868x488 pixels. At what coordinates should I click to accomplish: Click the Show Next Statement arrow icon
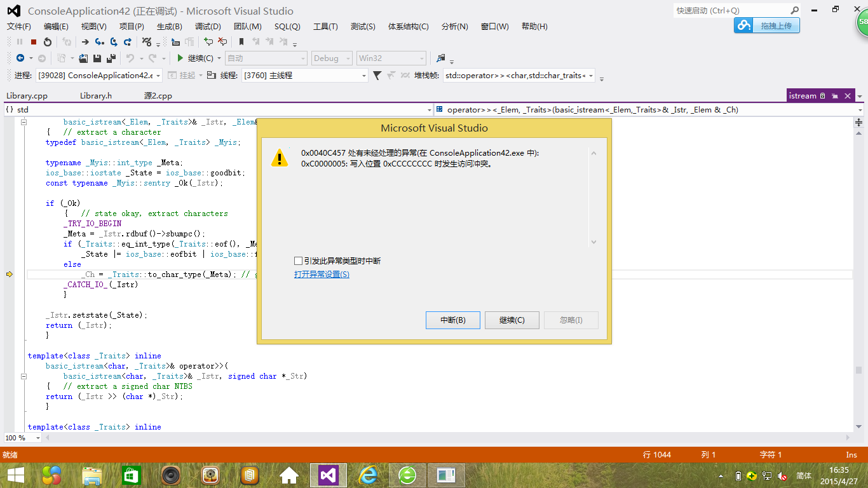[x=85, y=42]
